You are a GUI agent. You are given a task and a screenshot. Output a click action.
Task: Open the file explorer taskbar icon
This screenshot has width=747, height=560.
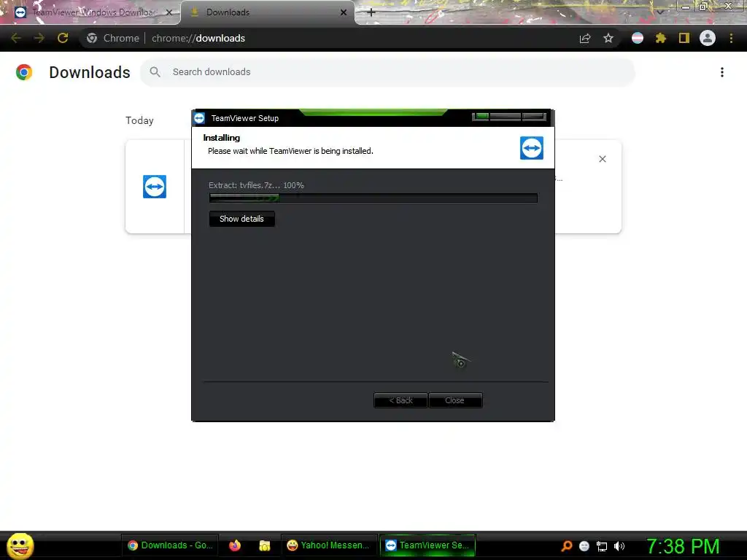[264, 545]
